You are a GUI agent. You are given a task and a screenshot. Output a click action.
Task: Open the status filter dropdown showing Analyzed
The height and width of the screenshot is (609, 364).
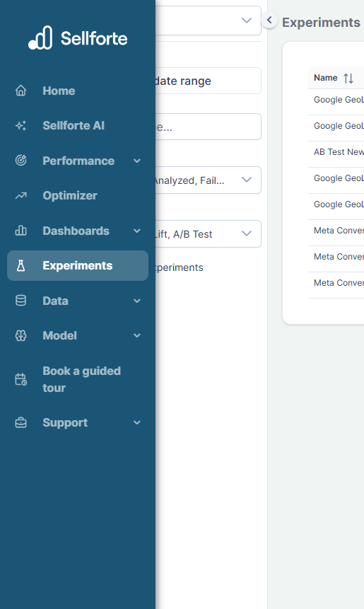[209, 180]
